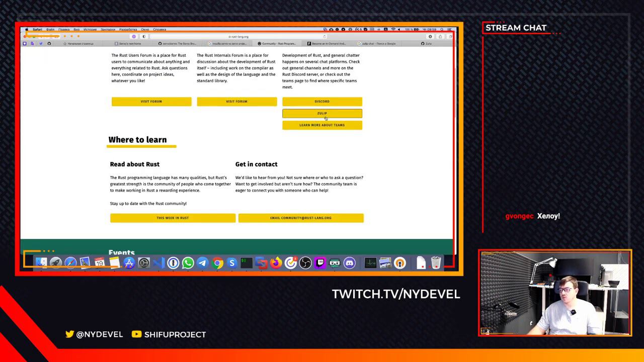Open Safari application menu
The height and width of the screenshot is (362, 644).
[37, 30]
